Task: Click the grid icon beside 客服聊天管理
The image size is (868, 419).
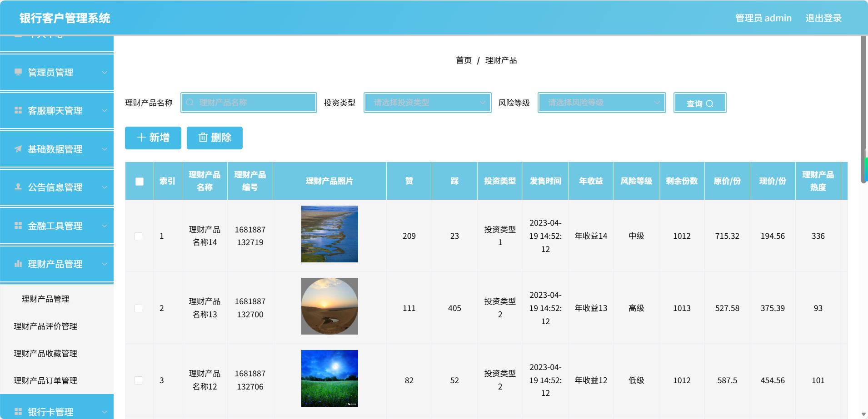Action: (x=18, y=110)
